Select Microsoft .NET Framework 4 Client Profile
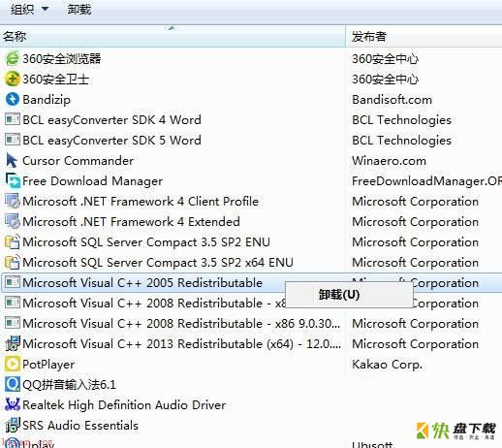The width and height of the screenshot is (502, 448). 141,202
